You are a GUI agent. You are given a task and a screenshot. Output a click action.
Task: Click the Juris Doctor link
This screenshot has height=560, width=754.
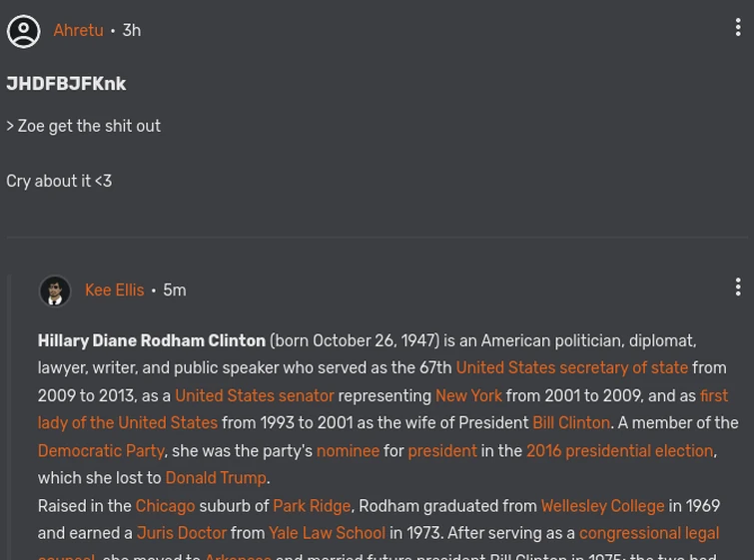tap(181, 533)
